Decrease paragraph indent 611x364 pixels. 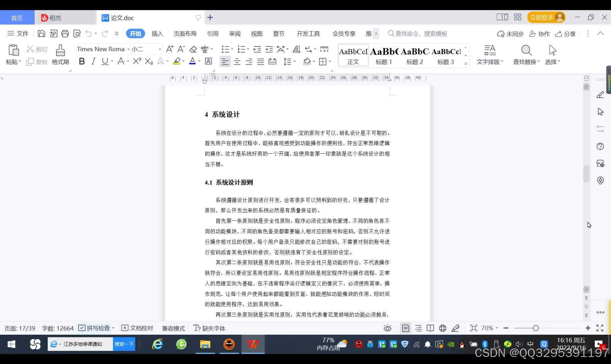(257, 49)
